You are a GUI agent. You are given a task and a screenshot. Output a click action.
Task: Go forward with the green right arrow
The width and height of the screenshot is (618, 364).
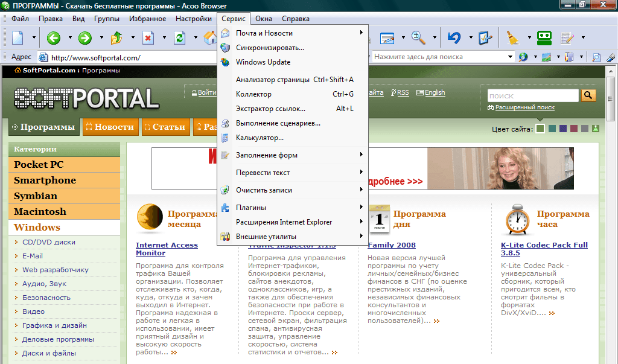pos(84,38)
